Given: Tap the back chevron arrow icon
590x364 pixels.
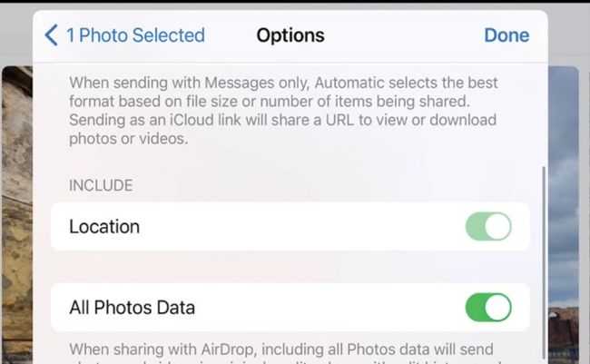Looking at the screenshot, I should point(51,35).
